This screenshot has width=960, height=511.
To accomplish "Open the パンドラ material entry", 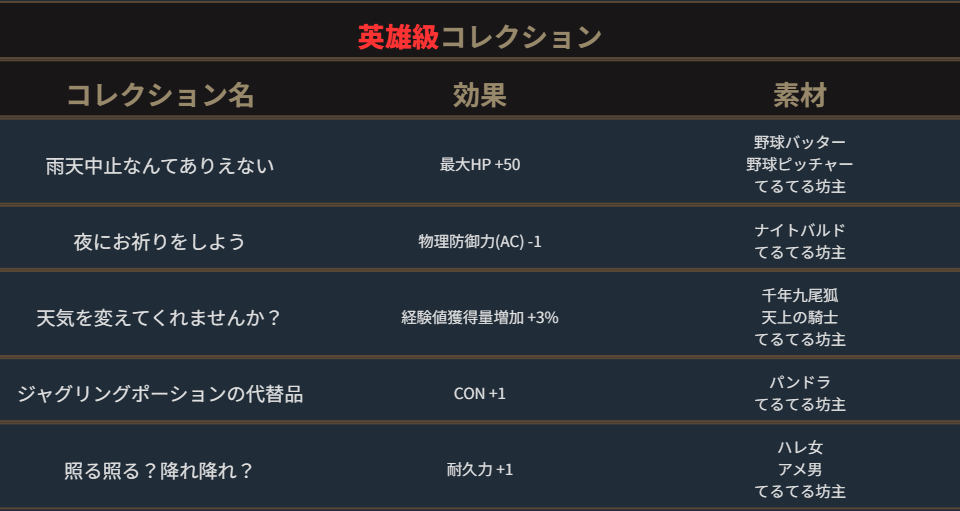I will pos(800,382).
